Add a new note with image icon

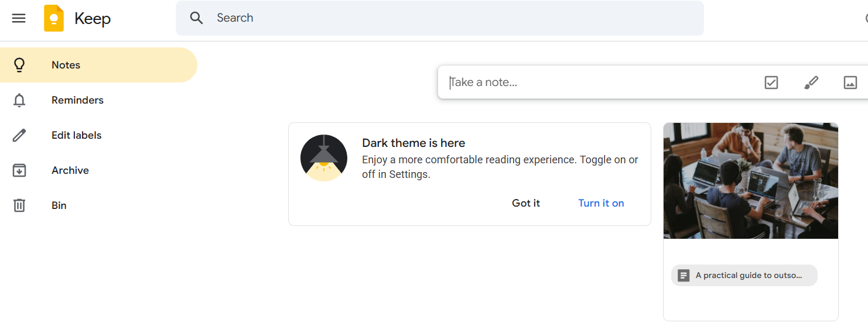pyautogui.click(x=850, y=83)
